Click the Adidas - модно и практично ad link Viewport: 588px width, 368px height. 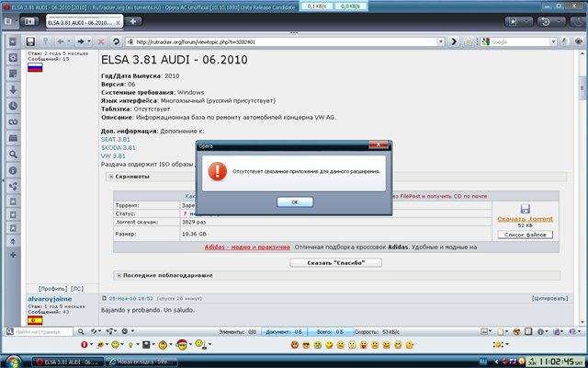[247, 247]
